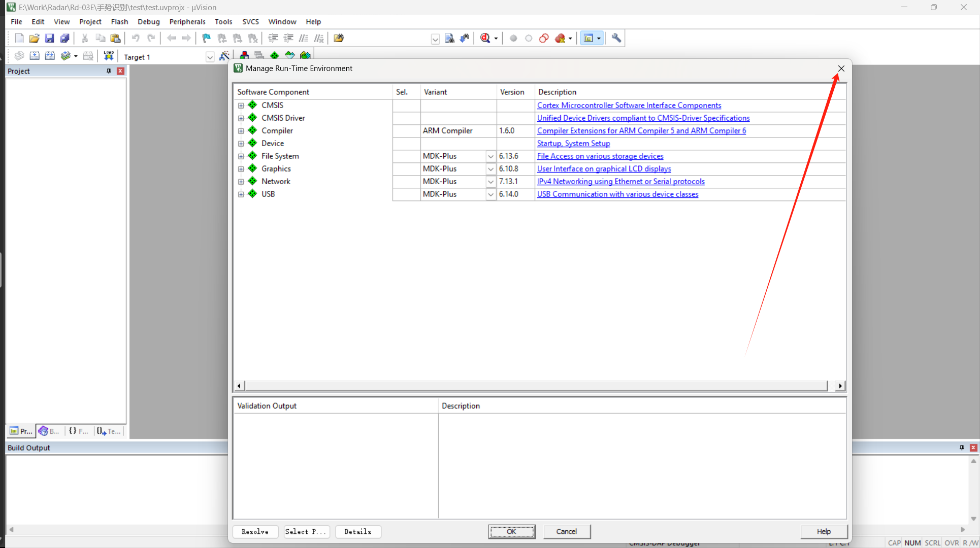Open the Project menu
The height and width of the screenshot is (548, 980).
[90, 21]
